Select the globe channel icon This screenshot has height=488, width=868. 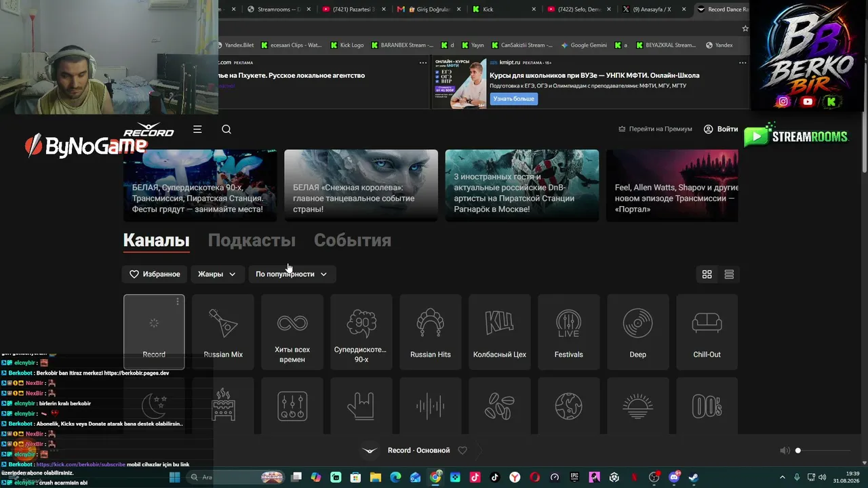coord(569,405)
